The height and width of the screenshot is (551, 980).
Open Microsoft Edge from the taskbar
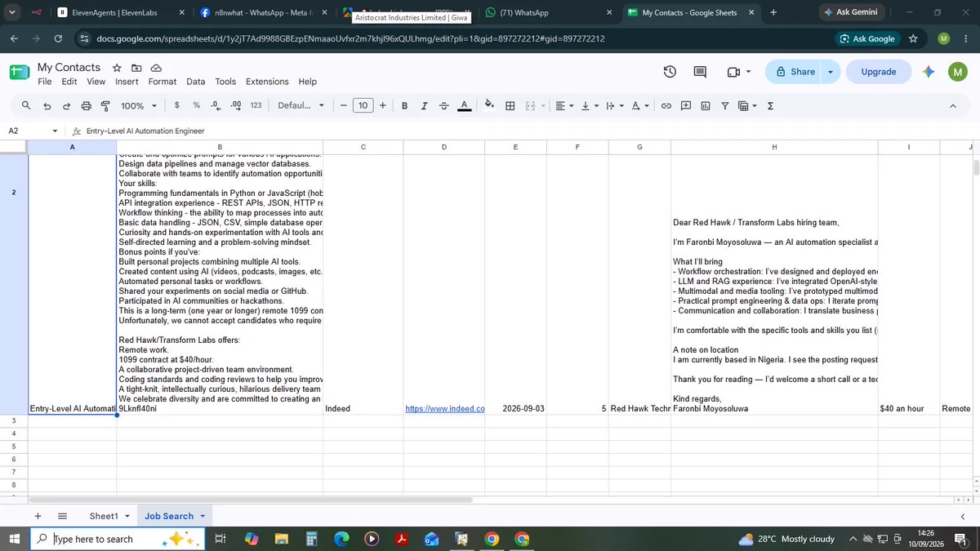[x=342, y=539]
